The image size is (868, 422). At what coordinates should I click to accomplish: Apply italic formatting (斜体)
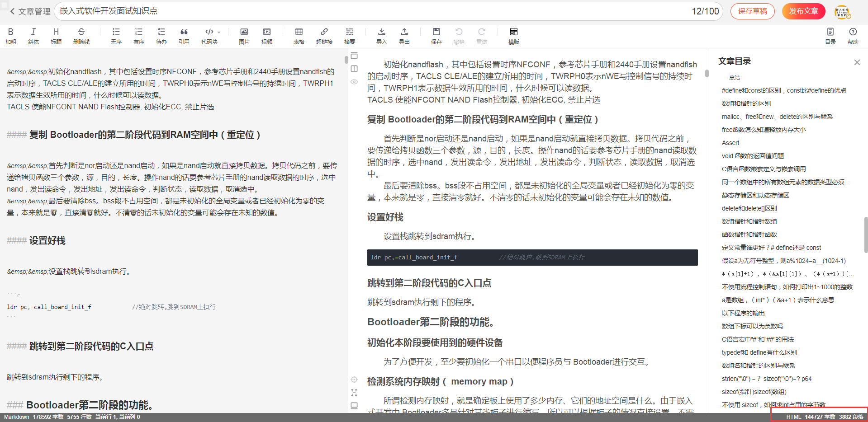(33, 36)
